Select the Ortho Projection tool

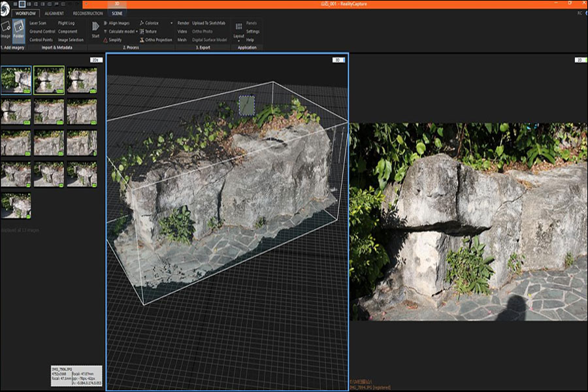click(158, 39)
